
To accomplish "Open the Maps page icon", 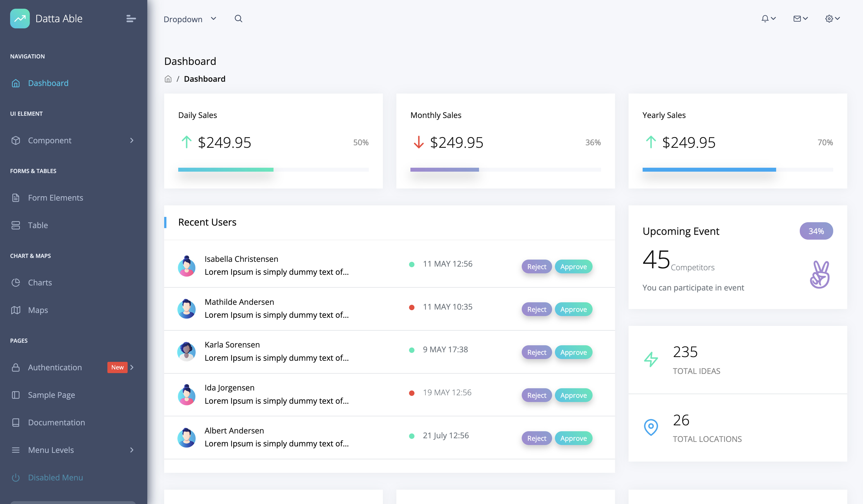I will (16, 310).
